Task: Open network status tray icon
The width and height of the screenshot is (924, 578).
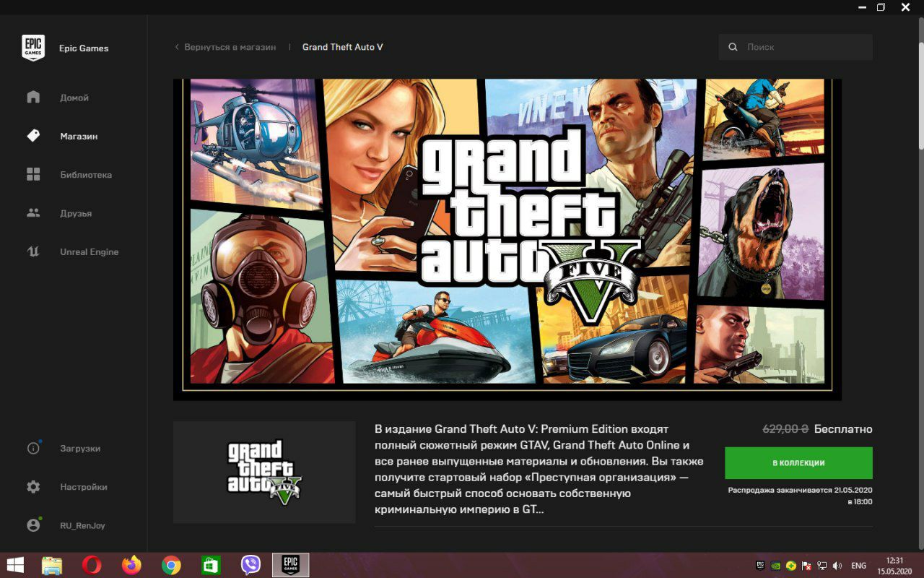Action: (x=822, y=566)
